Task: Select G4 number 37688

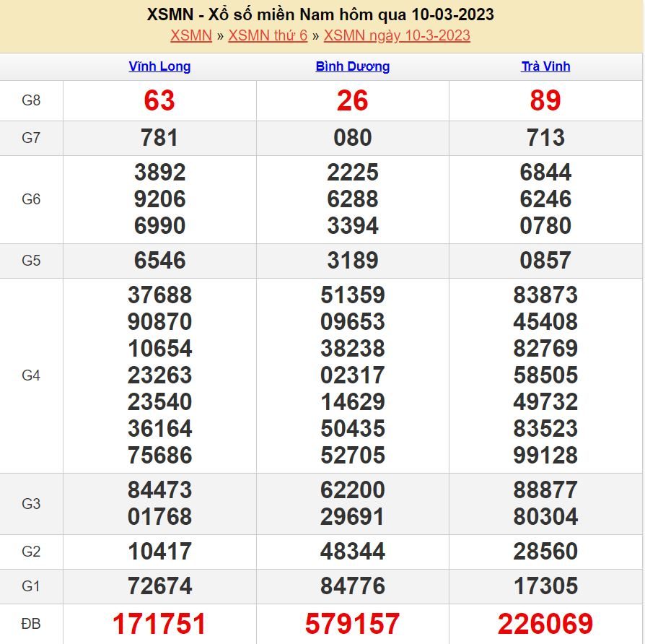Action: click(x=159, y=295)
